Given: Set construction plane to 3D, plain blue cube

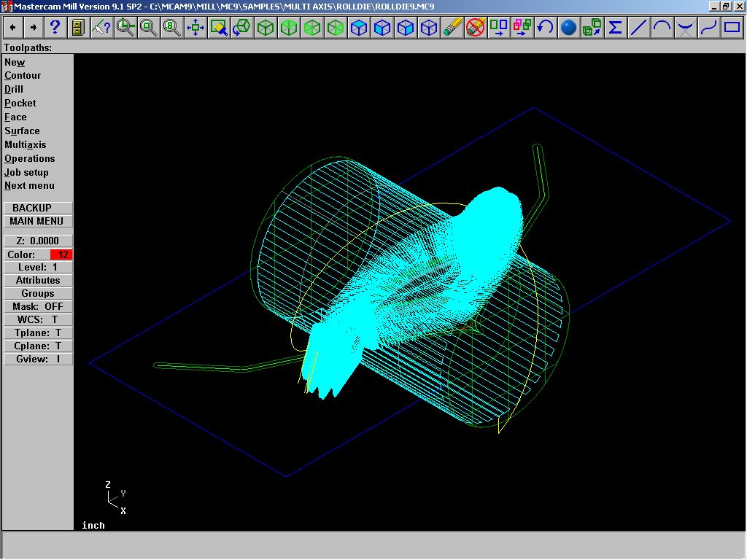Looking at the screenshot, I should pos(429,28).
